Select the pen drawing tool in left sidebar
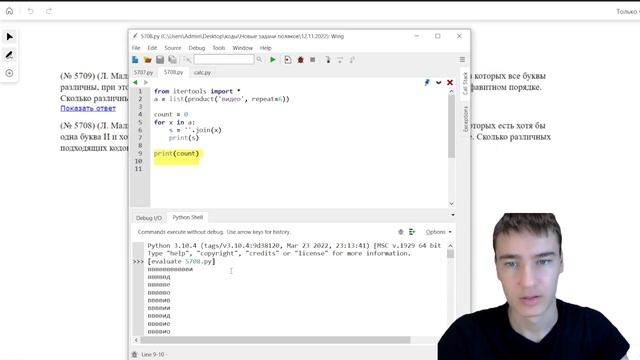The height and width of the screenshot is (360, 640). point(9,55)
